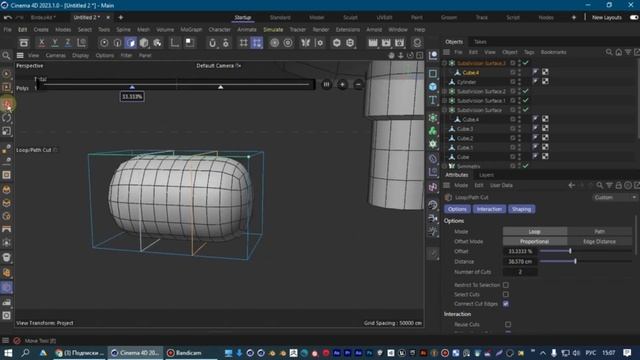The width and height of the screenshot is (640, 360).
Task: Open the Windows Start menu
Action: coord(8,353)
